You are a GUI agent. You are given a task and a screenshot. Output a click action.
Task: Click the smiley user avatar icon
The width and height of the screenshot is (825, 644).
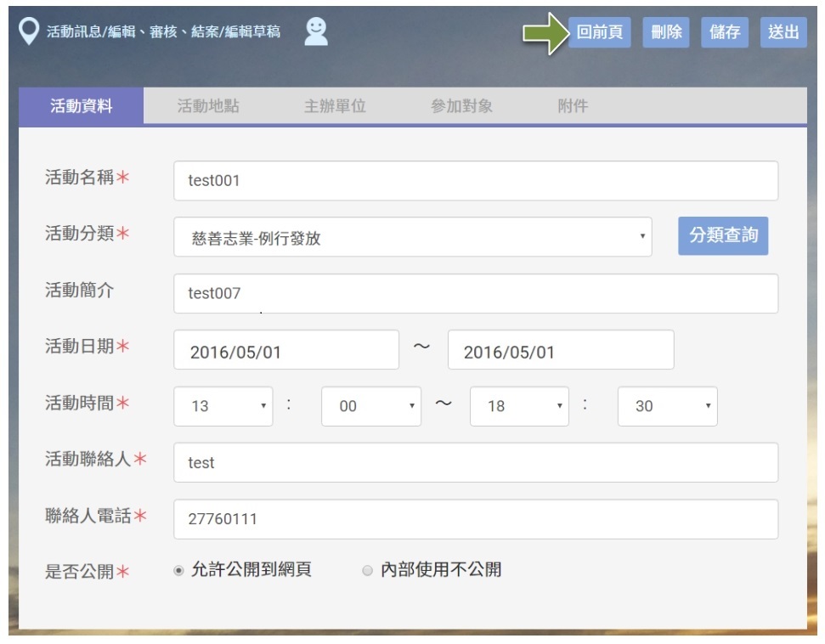[x=316, y=32]
